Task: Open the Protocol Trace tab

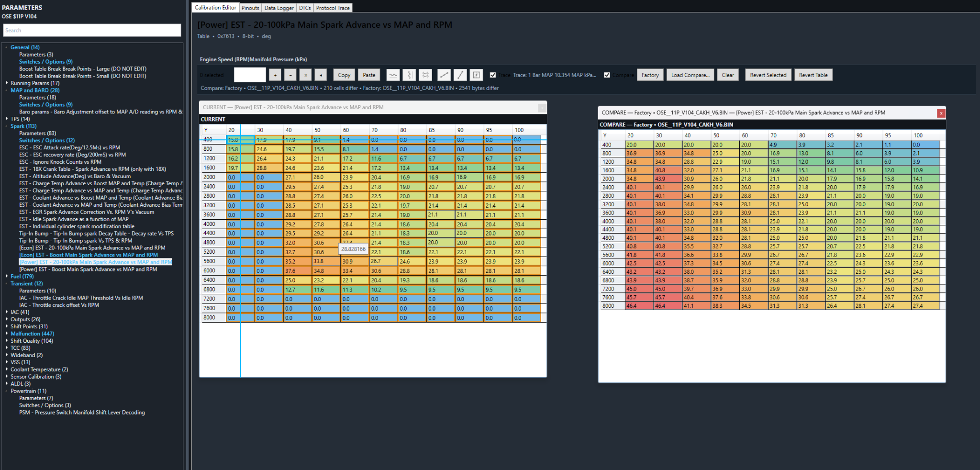Action: [x=333, y=8]
